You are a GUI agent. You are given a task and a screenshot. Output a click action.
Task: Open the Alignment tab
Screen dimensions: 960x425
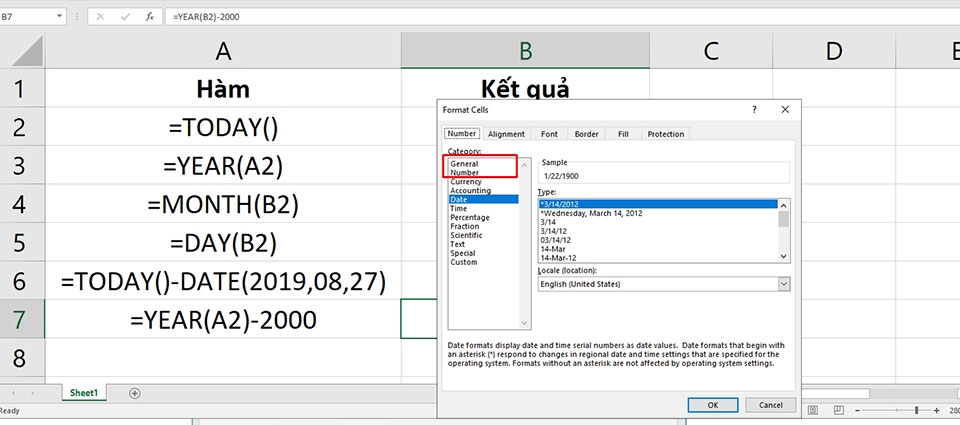tap(506, 134)
